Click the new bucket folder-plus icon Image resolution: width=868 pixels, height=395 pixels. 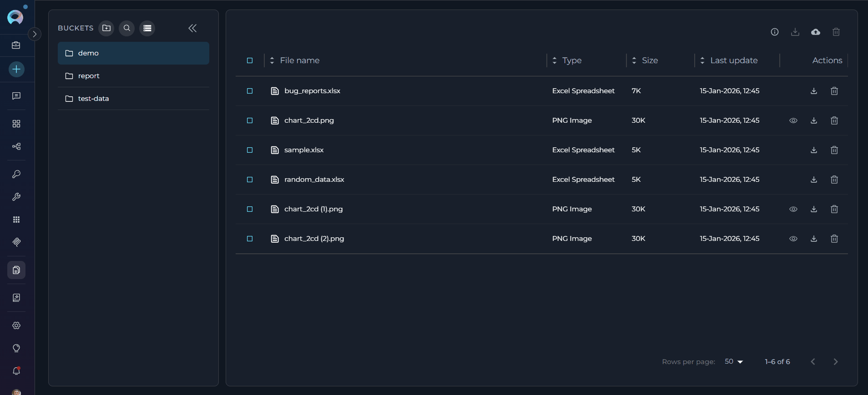tap(106, 28)
